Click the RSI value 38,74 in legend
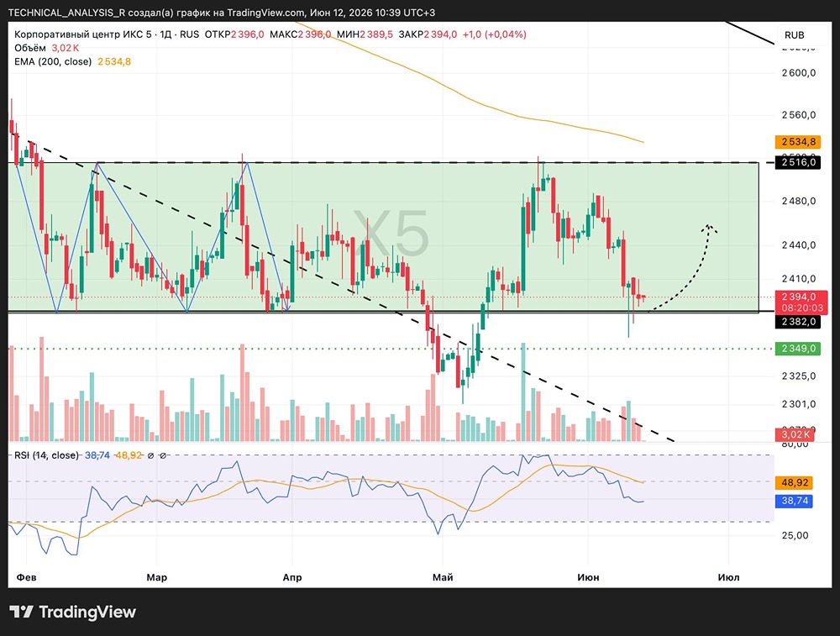 [x=97, y=455]
